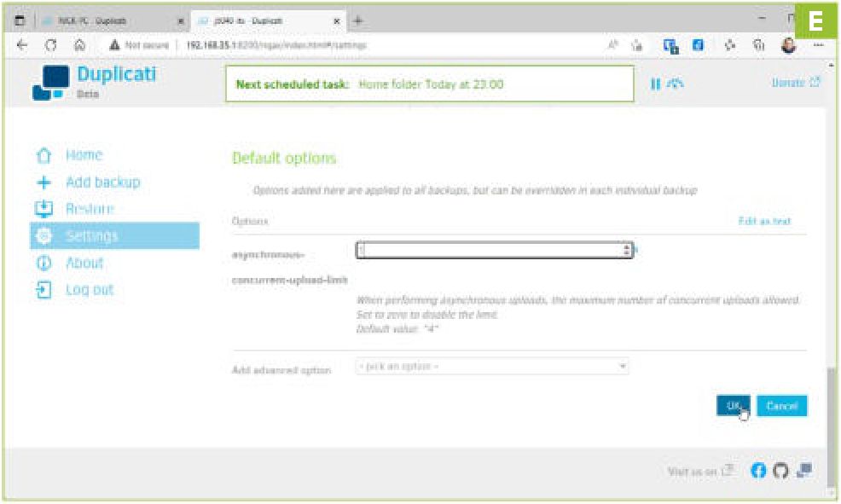
Task: Open the browser settings and more menu
Action: tap(818, 45)
